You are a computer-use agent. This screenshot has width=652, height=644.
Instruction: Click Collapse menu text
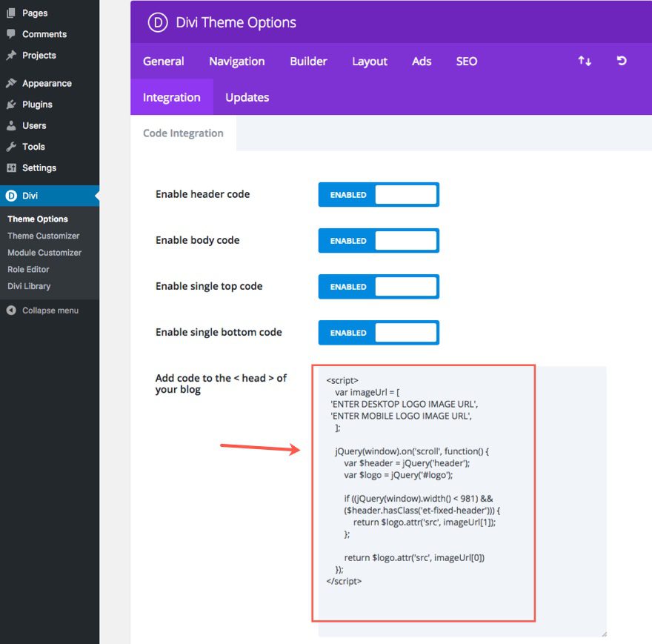[x=50, y=311]
